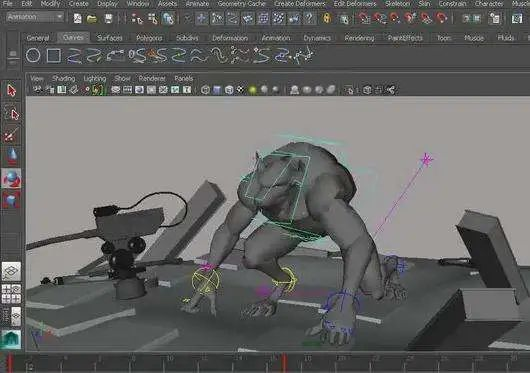Open the Animate menu
The image size is (530, 373).
tap(197, 4)
